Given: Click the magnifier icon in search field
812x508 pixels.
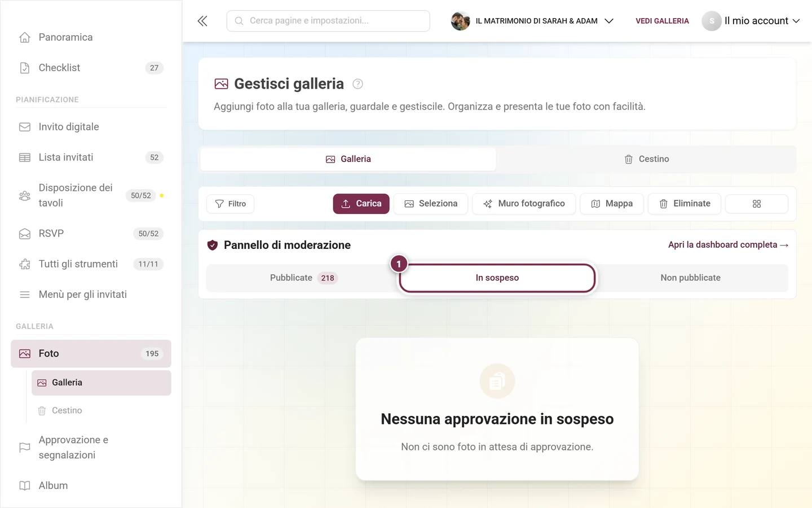Looking at the screenshot, I should coord(239,21).
